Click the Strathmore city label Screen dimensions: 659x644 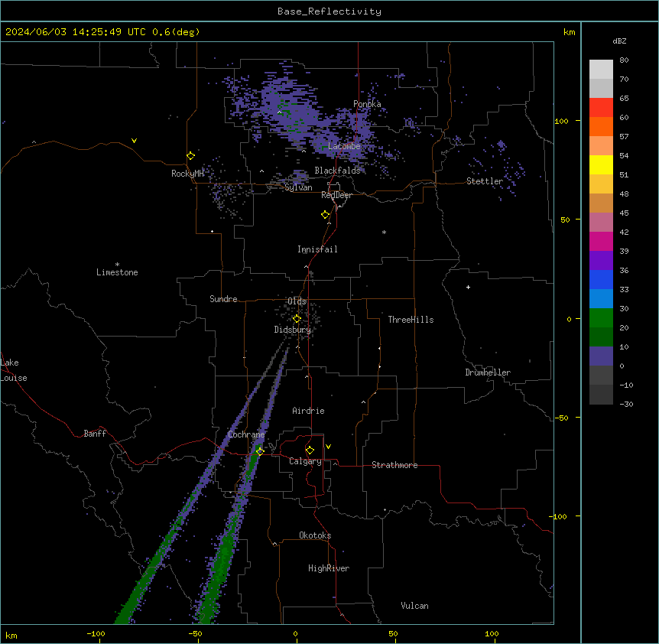pos(394,465)
